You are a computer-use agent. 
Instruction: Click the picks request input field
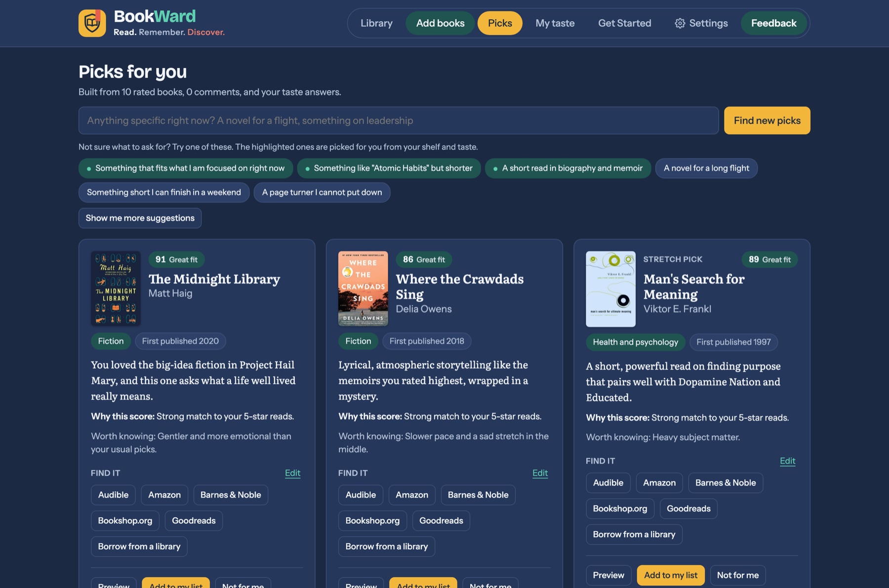[x=399, y=120]
